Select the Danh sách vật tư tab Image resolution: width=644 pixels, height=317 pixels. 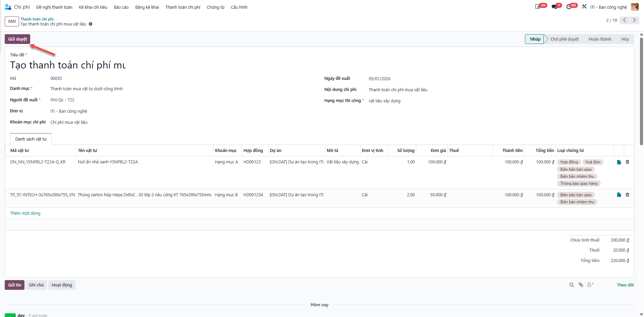point(31,139)
